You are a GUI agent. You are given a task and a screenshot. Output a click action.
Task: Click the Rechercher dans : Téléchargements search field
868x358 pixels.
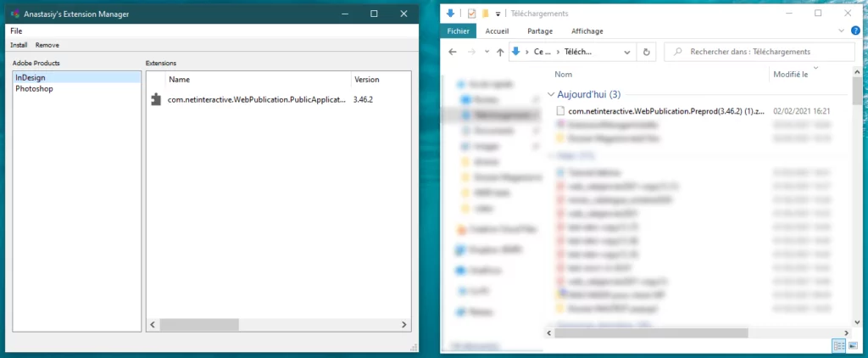759,52
